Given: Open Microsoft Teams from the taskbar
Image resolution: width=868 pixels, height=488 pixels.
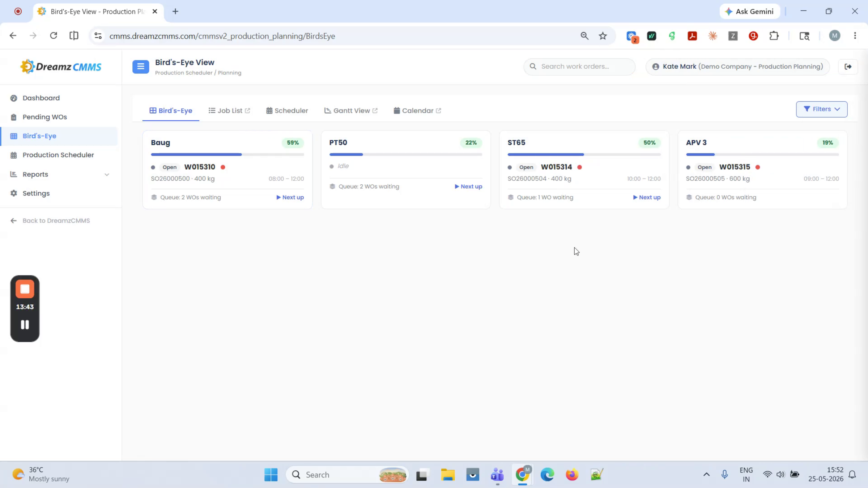Looking at the screenshot, I should (x=497, y=475).
